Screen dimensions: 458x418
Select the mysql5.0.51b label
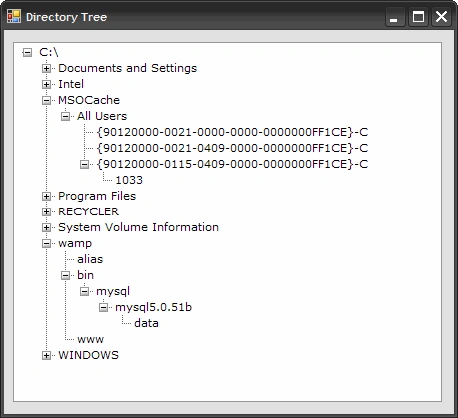(154, 307)
